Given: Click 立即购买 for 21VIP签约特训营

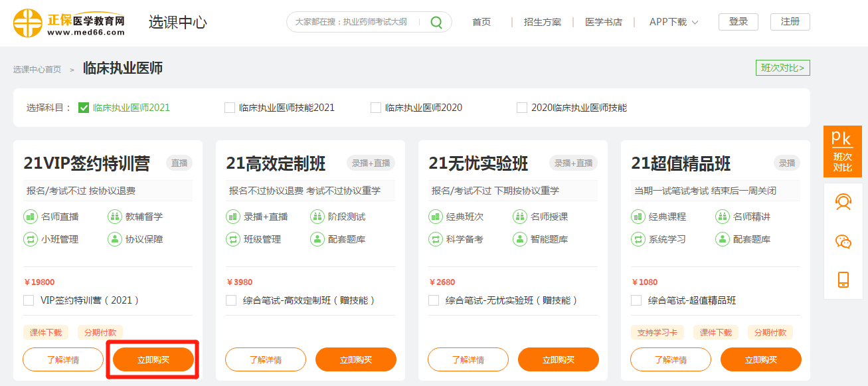Looking at the screenshot, I should click(153, 360).
